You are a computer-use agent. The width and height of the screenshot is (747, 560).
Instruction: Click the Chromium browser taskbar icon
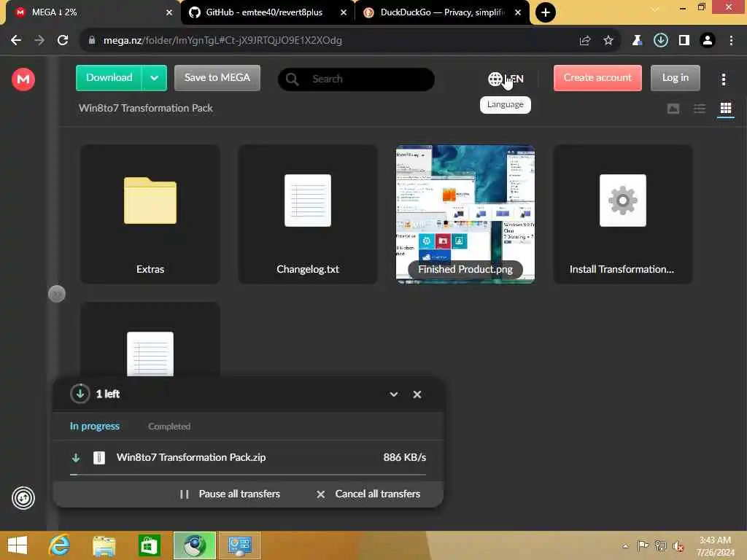pos(194,545)
